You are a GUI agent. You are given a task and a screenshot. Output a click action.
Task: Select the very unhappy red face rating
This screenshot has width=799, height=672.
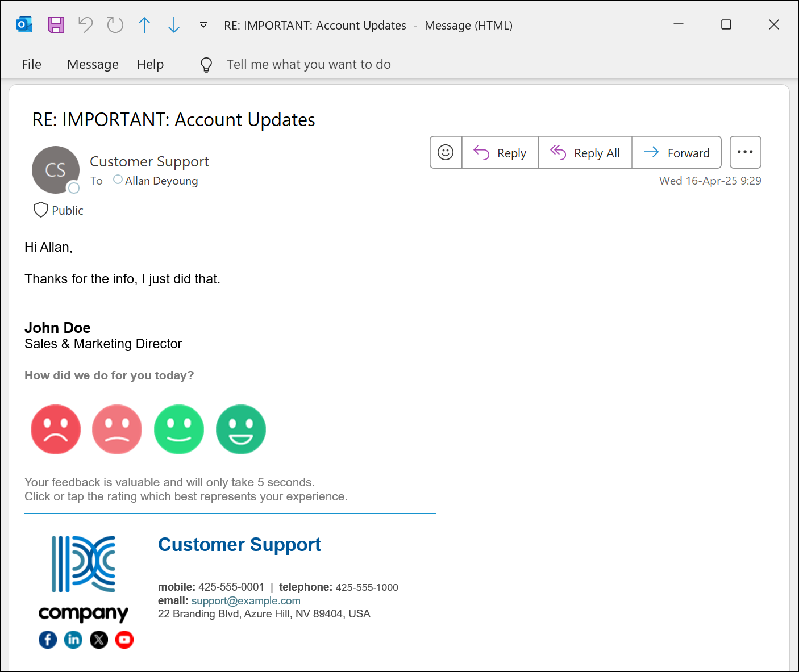tap(56, 429)
